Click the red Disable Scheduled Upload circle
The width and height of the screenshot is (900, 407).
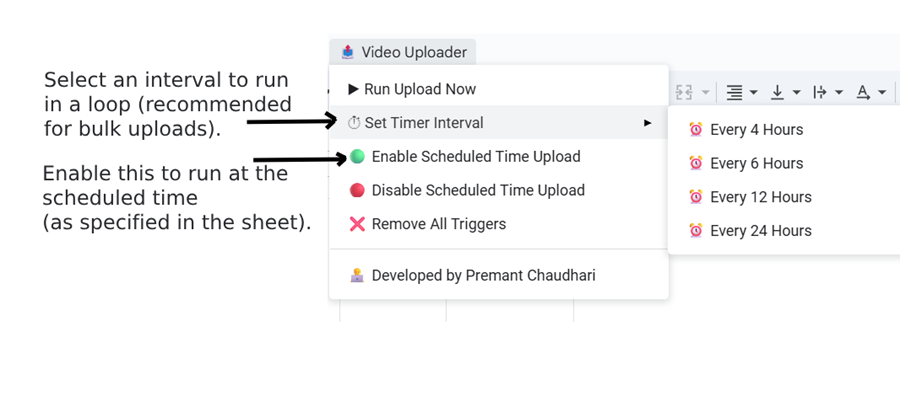pos(357,190)
